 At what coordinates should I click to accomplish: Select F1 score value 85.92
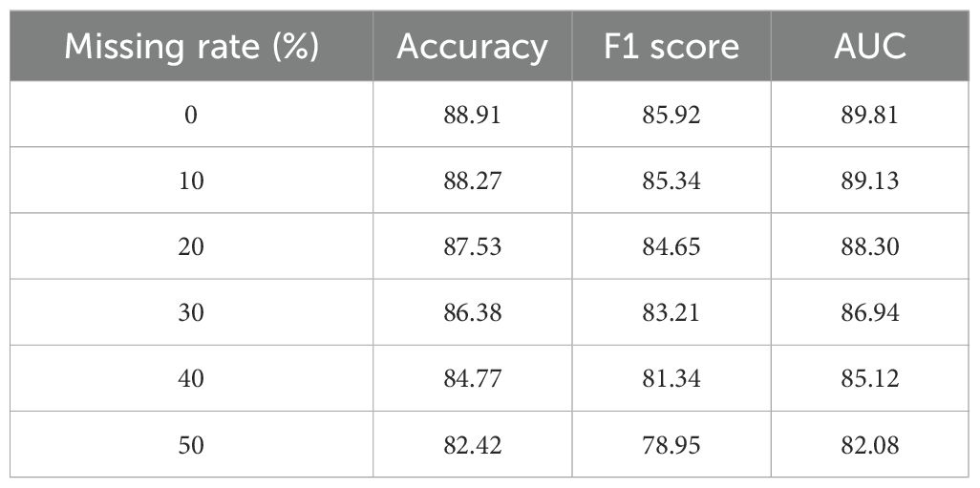(671, 115)
